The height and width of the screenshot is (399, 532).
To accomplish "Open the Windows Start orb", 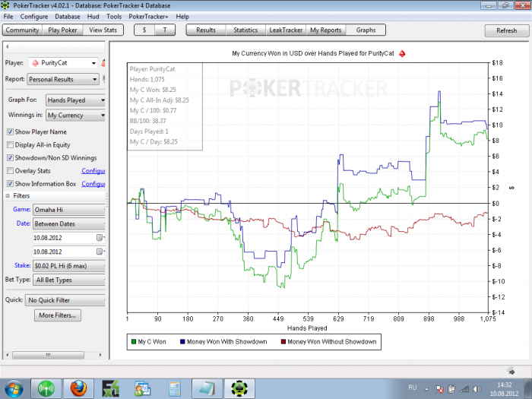I will tap(14, 388).
